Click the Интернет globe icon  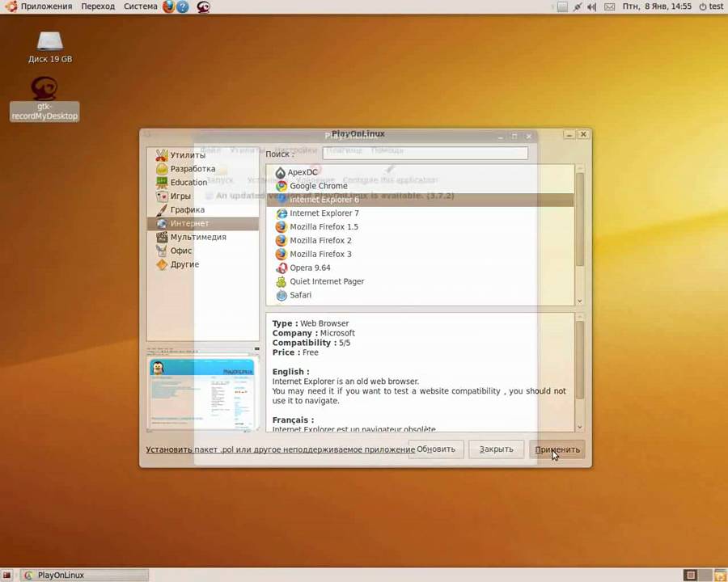click(162, 223)
